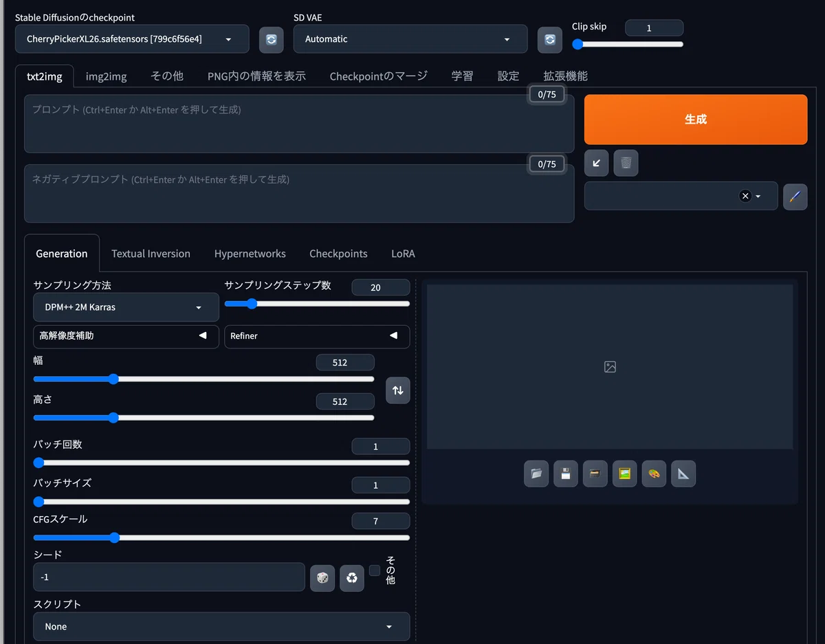This screenshot has width=825, height=644.
Task: Click the sampling steps number field showing 20
Action: pos(381,287)
